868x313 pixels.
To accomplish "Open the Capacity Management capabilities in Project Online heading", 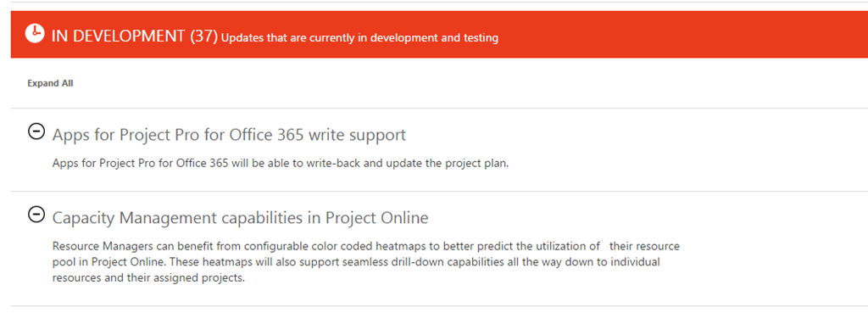I will point(240,218).
